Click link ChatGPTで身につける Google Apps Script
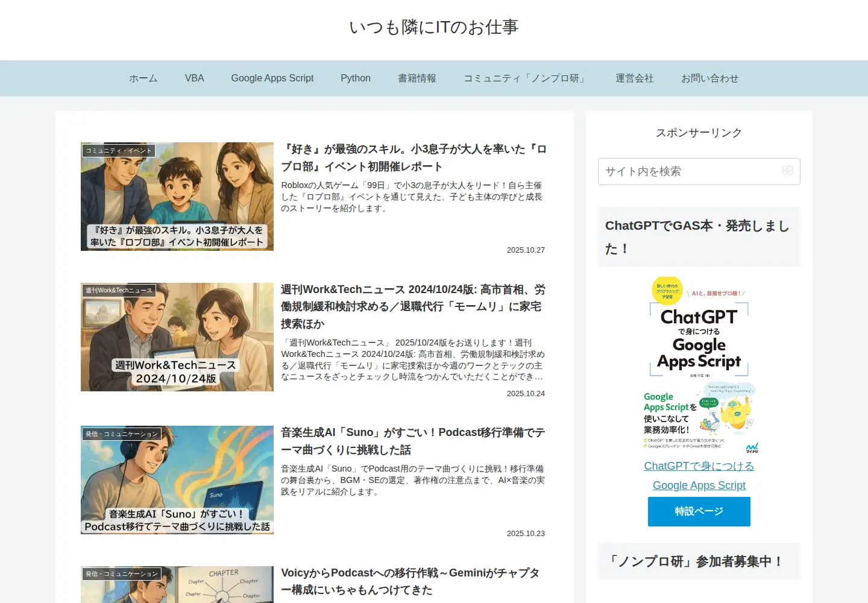 point(699,476)
